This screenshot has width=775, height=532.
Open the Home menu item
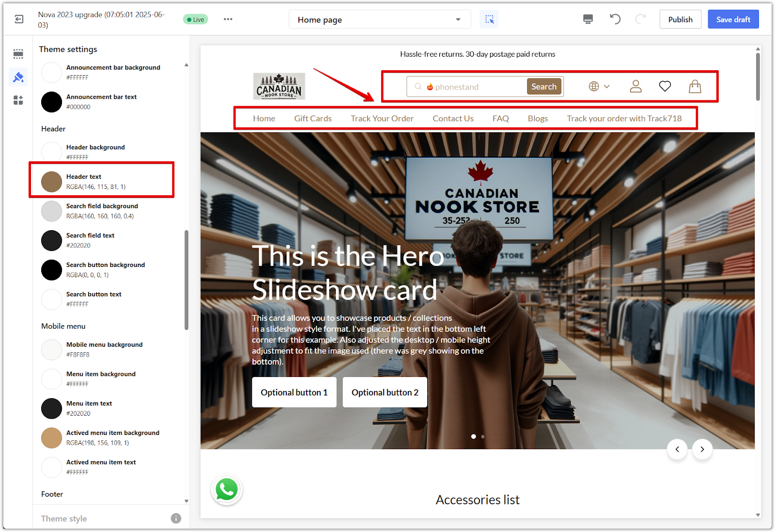264,118
